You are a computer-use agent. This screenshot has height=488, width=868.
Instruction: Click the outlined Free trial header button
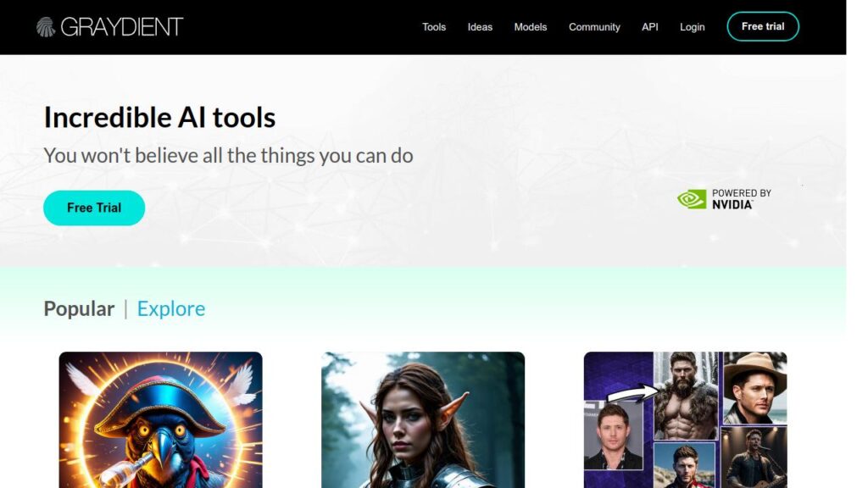pyautogui.click(x=763, y=26)
